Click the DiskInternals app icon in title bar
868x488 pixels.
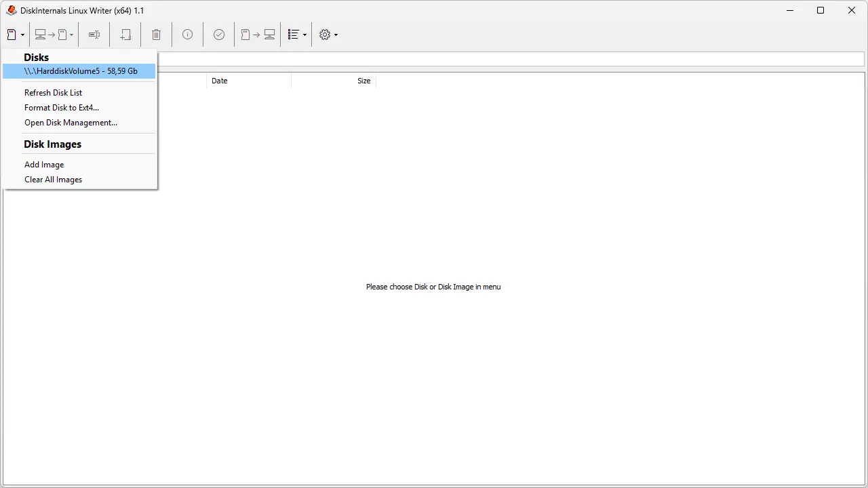coord(12,10)
